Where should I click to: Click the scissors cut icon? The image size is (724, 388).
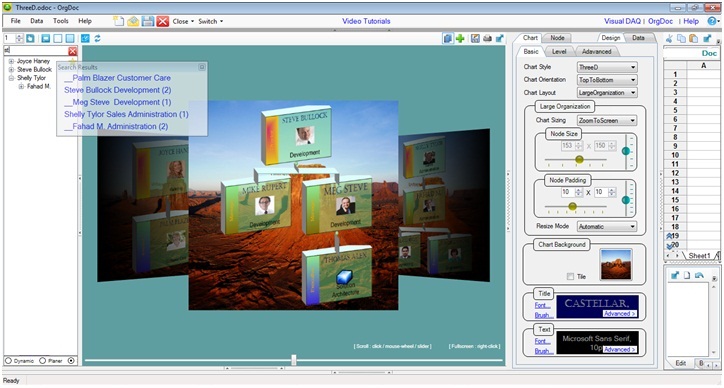pos(669,39)
